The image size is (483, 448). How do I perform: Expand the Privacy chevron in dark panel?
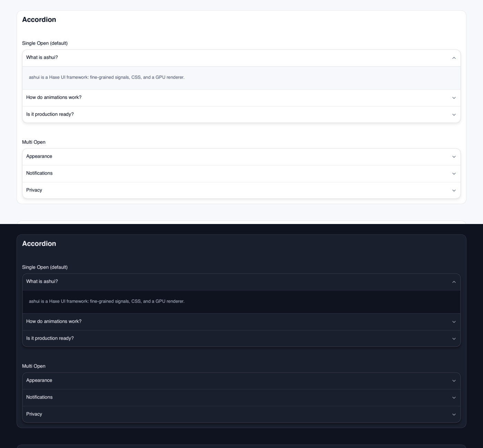[x=454, y=415]
